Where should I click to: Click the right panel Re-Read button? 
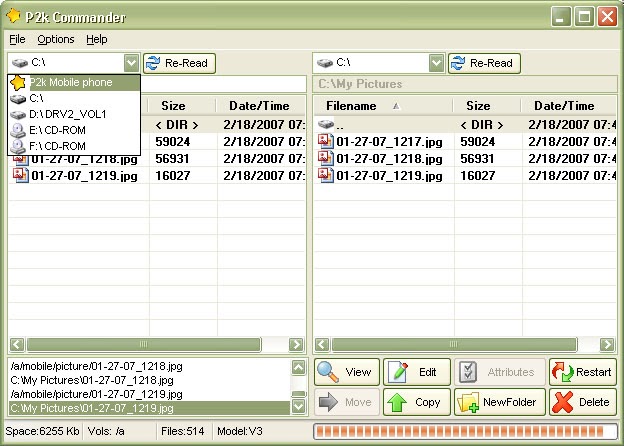(x=484, y=63)
